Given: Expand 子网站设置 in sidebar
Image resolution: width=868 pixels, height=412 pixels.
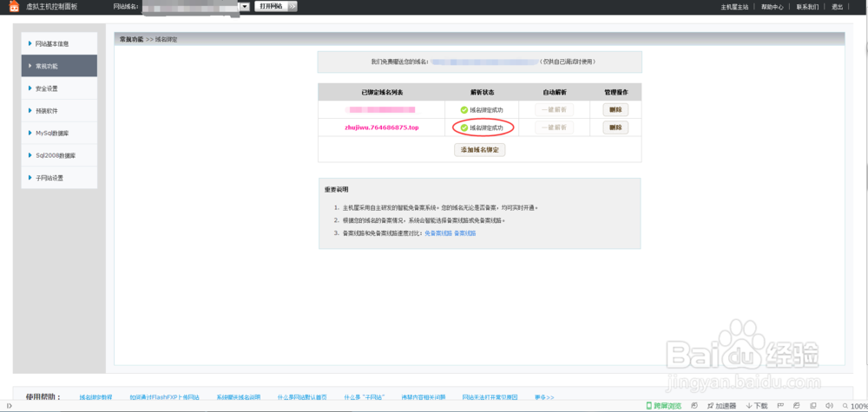Looking at the screenshot, I should 59,178.
